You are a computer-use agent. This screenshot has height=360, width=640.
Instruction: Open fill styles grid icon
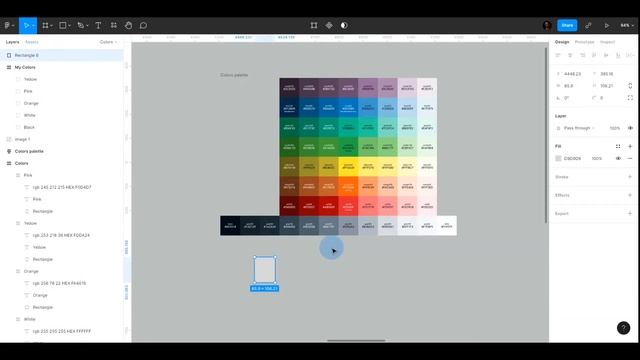click(618, 146)
